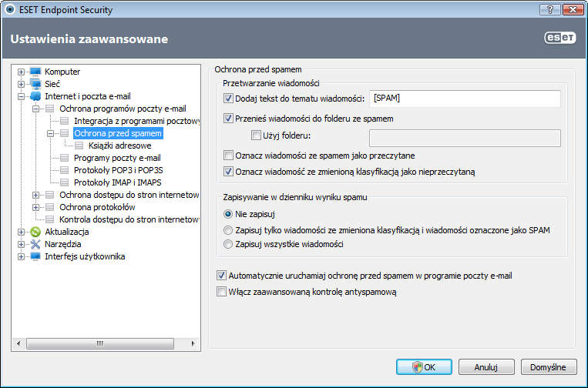This screenshot has width=588, height=388.
Task: Open Programy poczty e-mail settings
Action: click(x=117, y=158)
